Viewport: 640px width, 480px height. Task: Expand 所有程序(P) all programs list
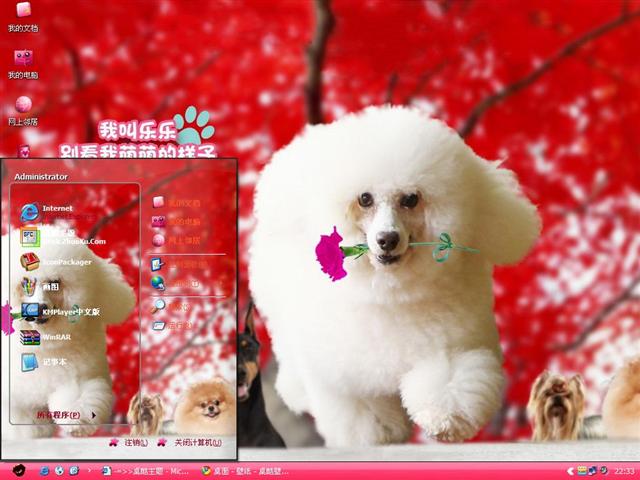pos(67,415)
